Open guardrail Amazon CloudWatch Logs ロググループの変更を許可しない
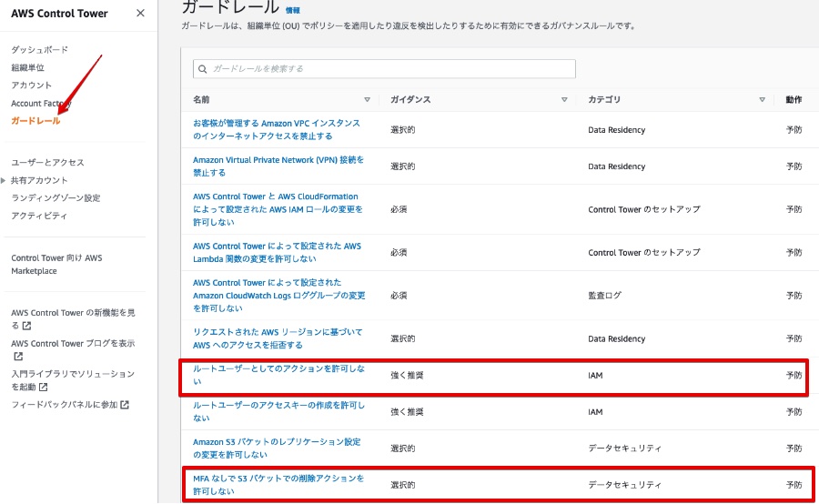The image size is (819, 504). 279,295
